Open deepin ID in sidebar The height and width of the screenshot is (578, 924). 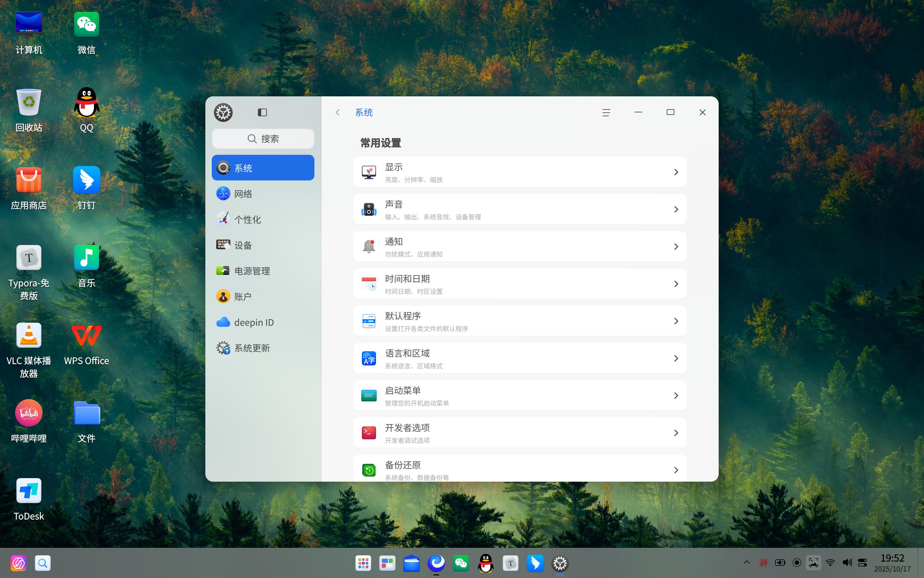click(263, 322)
